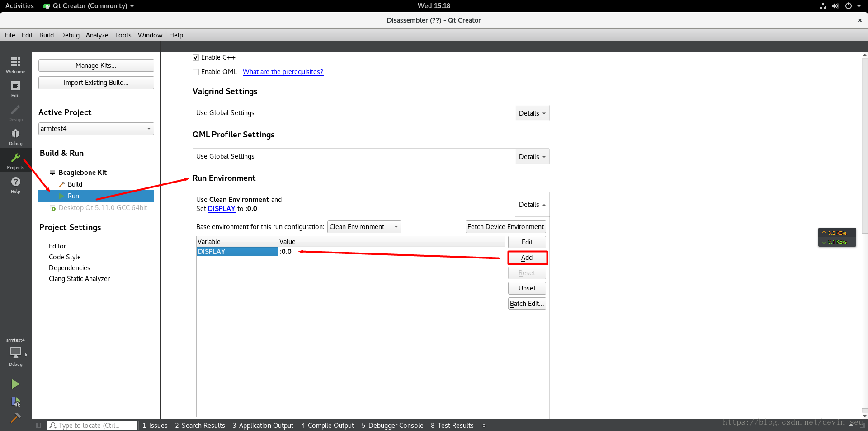The width and height of the screenshot is (868, 431).
Task: Click Activities in top bar
Action: pos(19,6)
